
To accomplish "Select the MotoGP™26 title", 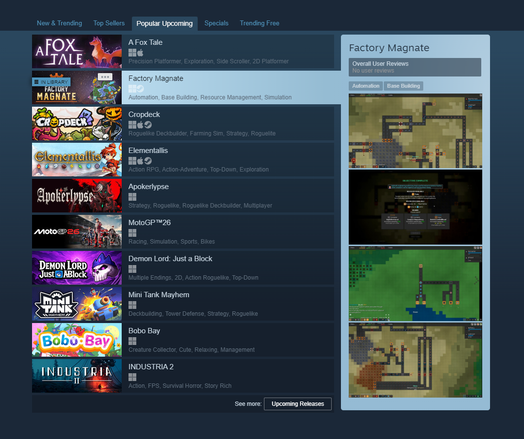I will (x=149, y=223).
